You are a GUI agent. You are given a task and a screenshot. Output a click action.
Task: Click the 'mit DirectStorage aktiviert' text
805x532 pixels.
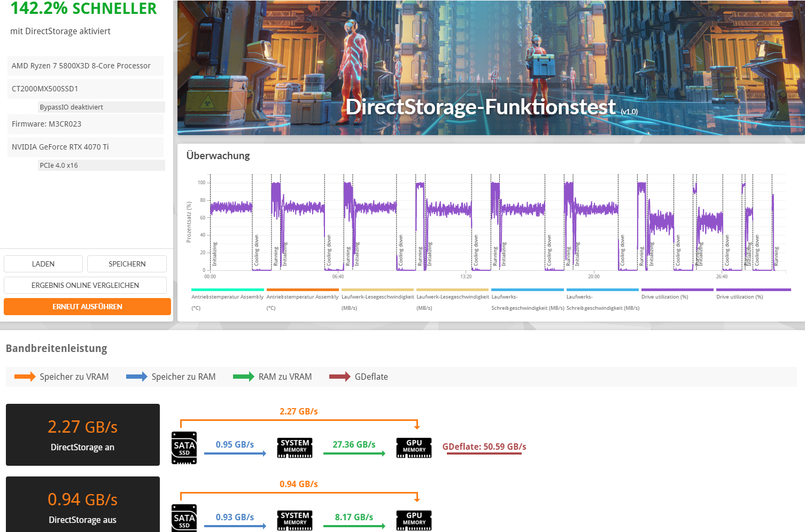60,31
